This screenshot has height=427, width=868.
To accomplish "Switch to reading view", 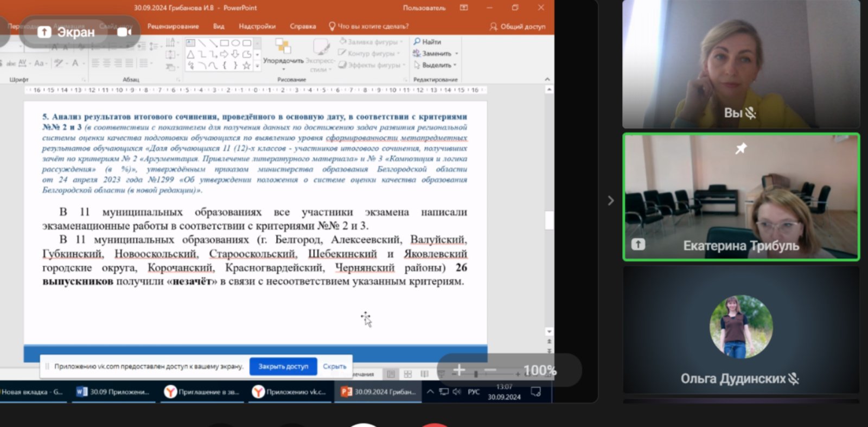I will point(425,374).
